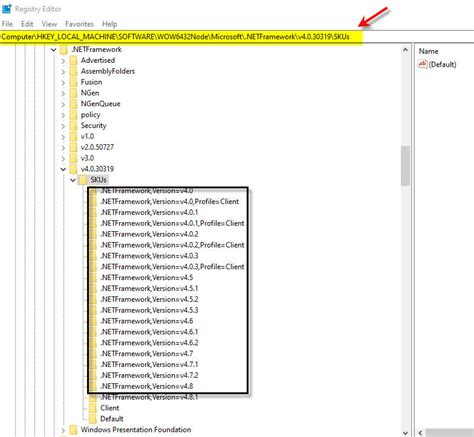This screenshot has width=474, height=437.
Task: Click the Default key folder icon
Action: (93, 419)
